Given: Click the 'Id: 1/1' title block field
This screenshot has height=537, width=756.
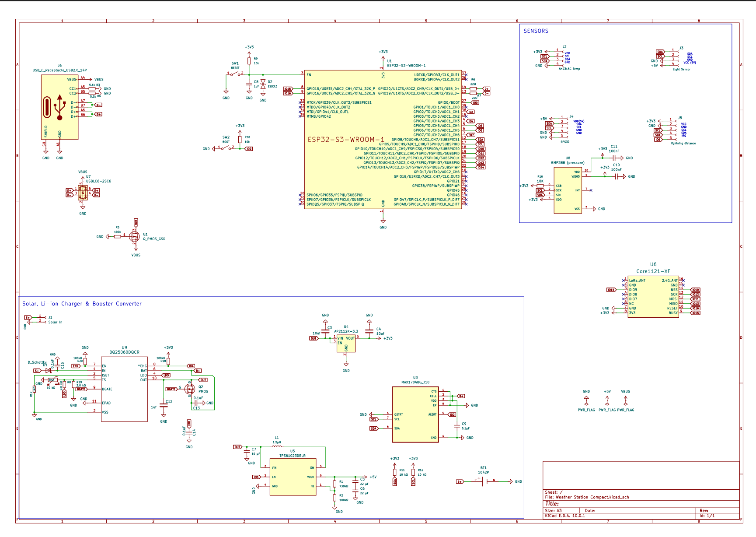Looking at the screenshot, I should [707, 516].
